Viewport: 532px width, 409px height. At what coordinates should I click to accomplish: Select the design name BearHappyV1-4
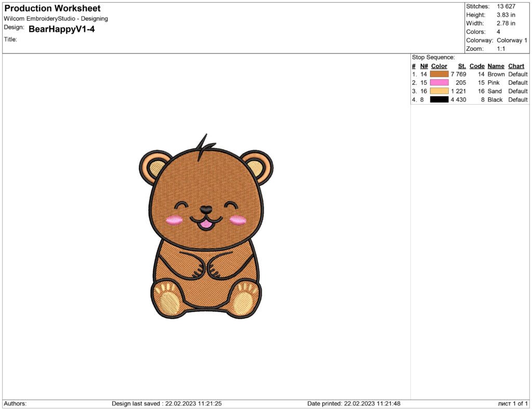[60, 30]
